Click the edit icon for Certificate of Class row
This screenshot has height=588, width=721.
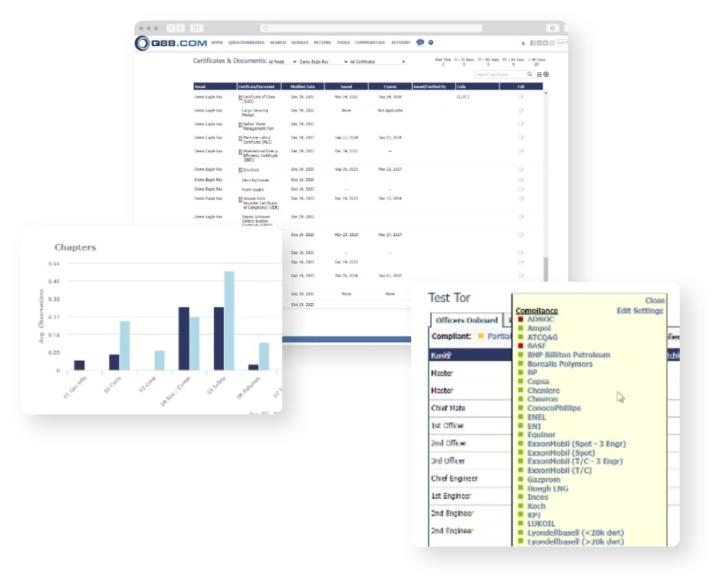[521, 97]
